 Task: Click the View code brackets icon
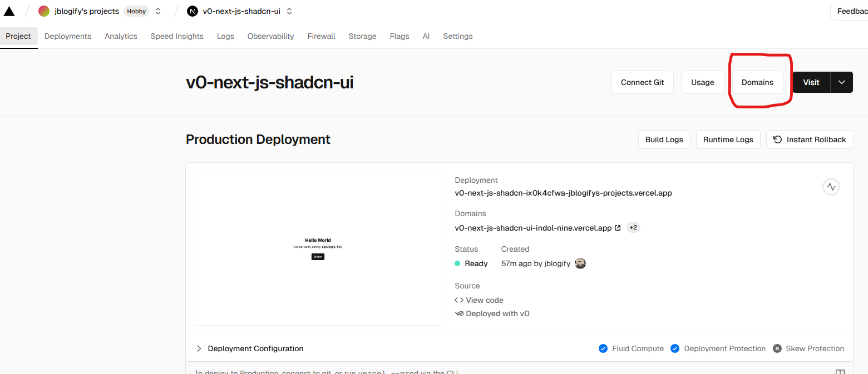[459, 300]
